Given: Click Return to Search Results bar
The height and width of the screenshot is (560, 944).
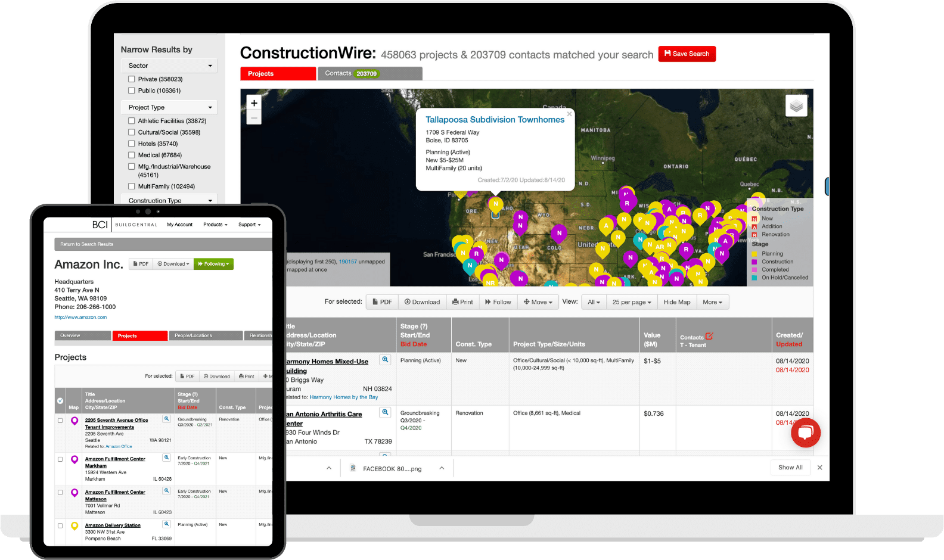Looking at the screenshot, I should coord(163,244).
